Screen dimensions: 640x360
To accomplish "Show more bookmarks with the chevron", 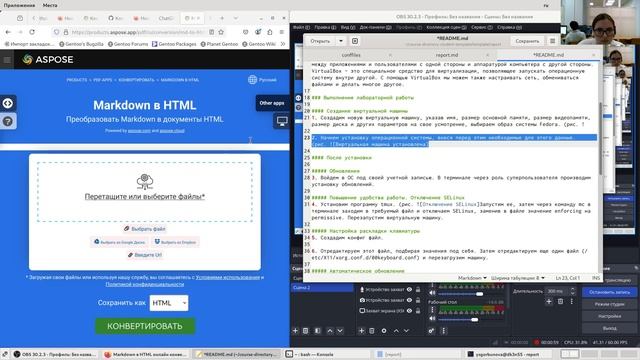I will tap(283, 44).
